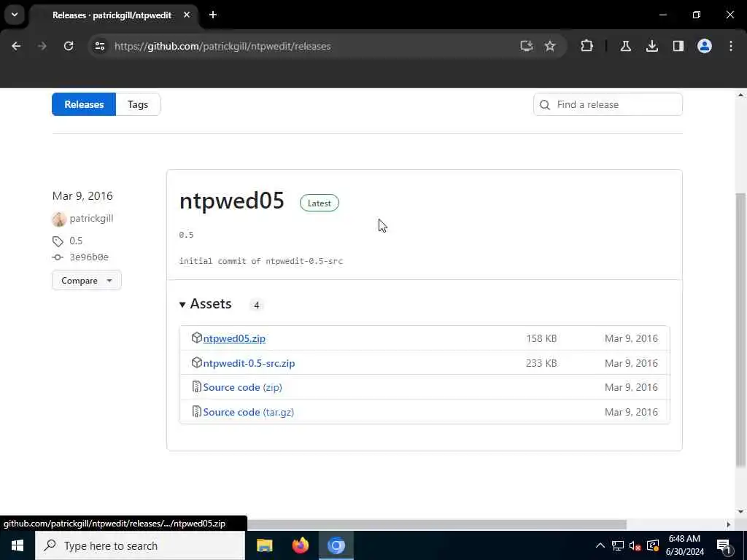Click the install app icon in address bar
The height and width of the screenshot is (560, 747).
tap(526, 46)
